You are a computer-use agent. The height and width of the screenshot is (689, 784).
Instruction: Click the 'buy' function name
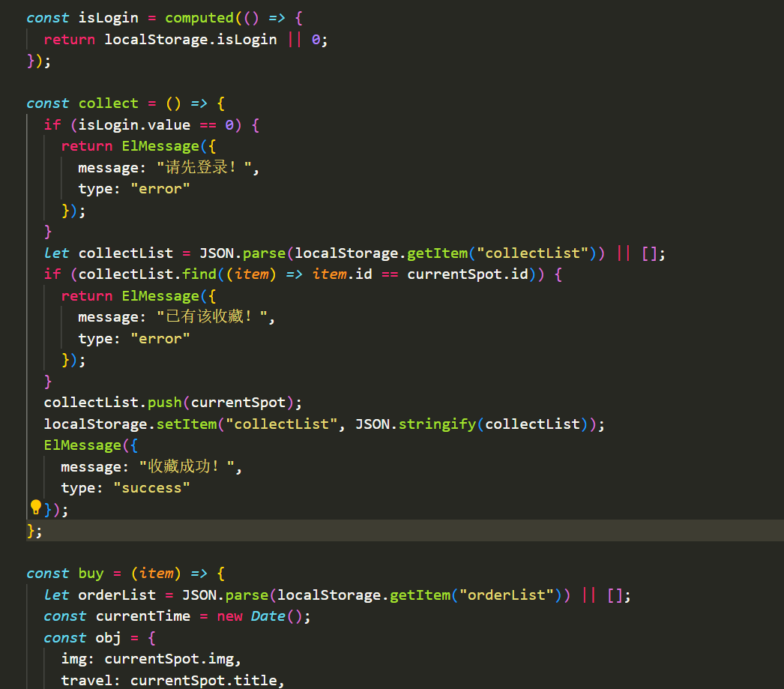click(91, 574)
